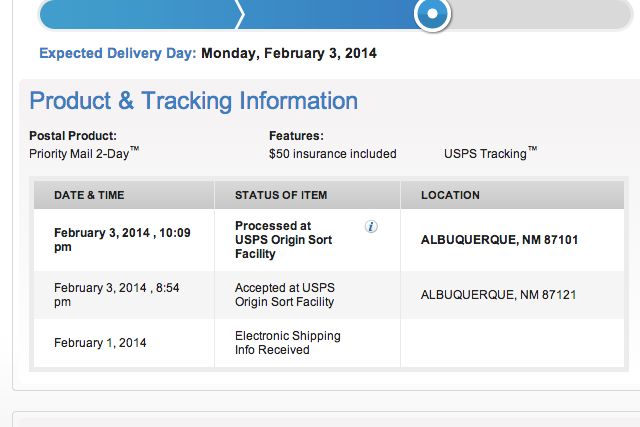Viewport: 640px width, 427px height.
Task: Click the gray unfinished segment of progress bar
Action: pos(540,14)
